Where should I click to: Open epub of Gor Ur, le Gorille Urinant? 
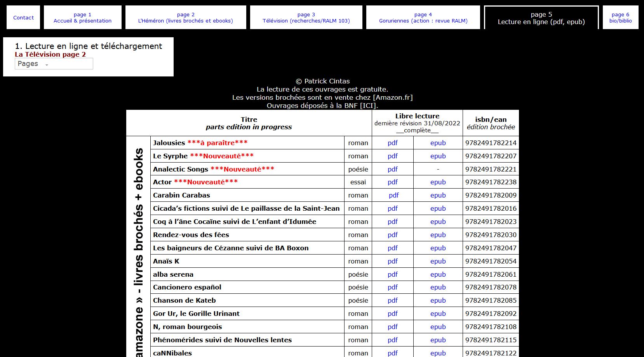[438, 314]
